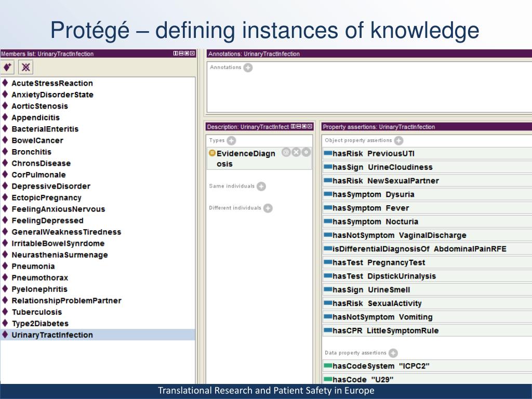Add Data property assertion plus icon

(393, 353)
